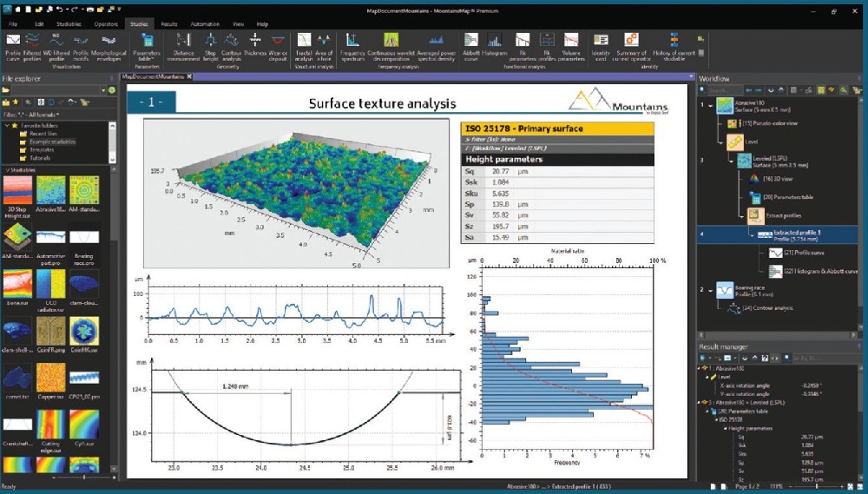This screenshot has width=868, height=494.
Task: Click the Distance measurement icon
Action: (x=182, y=43)
